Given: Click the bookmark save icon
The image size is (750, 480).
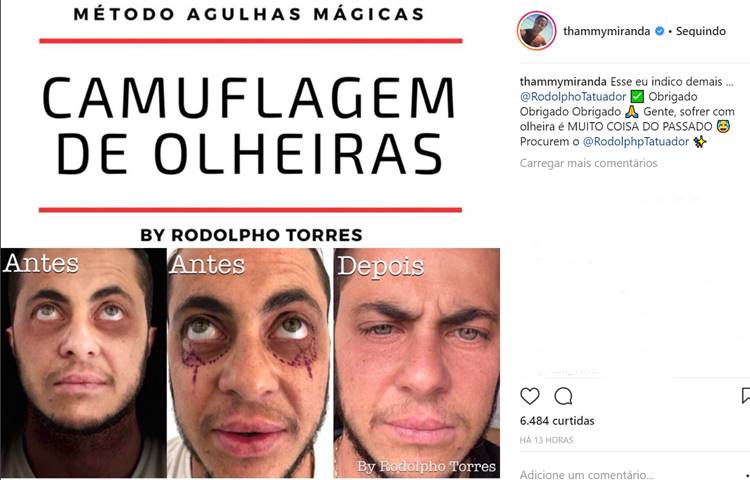Looking at the screenshot, I should pyautogui.click(x=745, y=396).
